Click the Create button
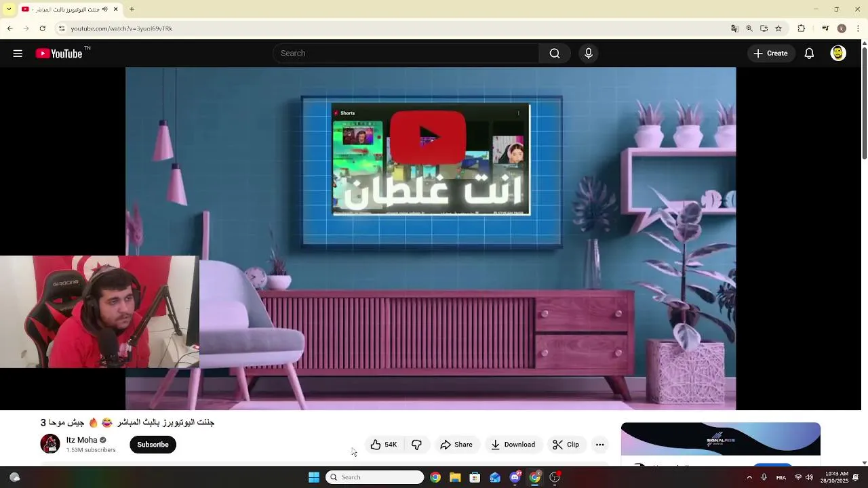Image resolution: width=868 pixels, height=488 pixels. click(771, 54)
